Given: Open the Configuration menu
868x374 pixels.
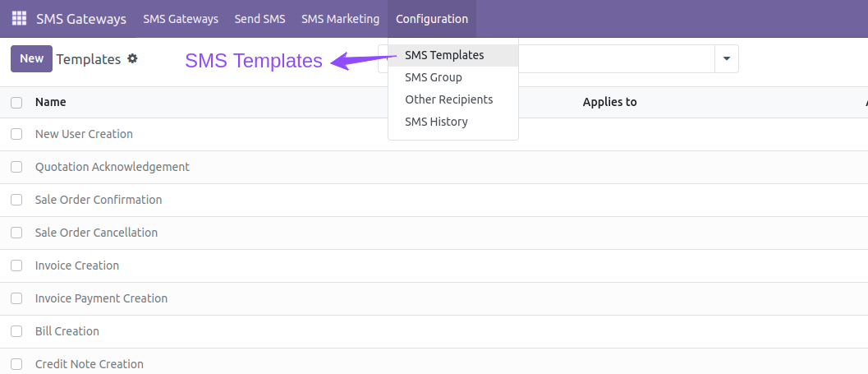Looking at the screenshot, I should (x=432, y=19).
